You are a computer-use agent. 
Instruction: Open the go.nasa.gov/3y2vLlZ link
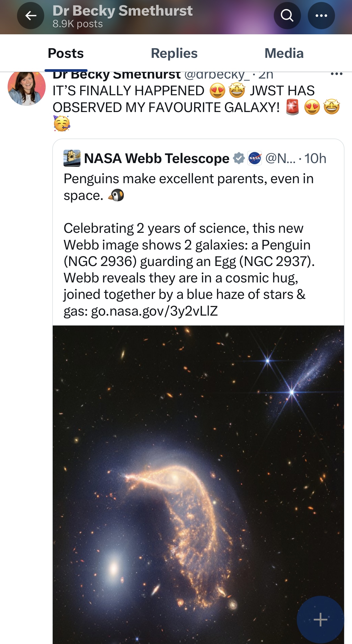point(154,311)
